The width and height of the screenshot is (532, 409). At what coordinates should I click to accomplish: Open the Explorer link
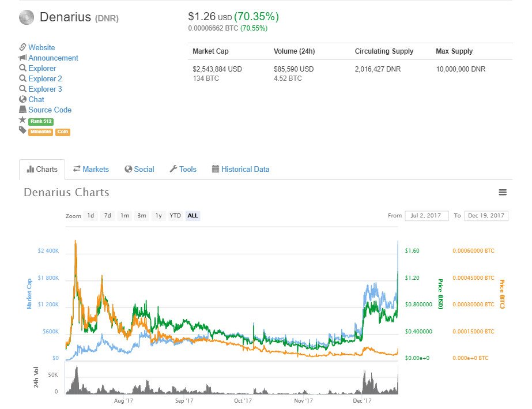coord(42,68)
